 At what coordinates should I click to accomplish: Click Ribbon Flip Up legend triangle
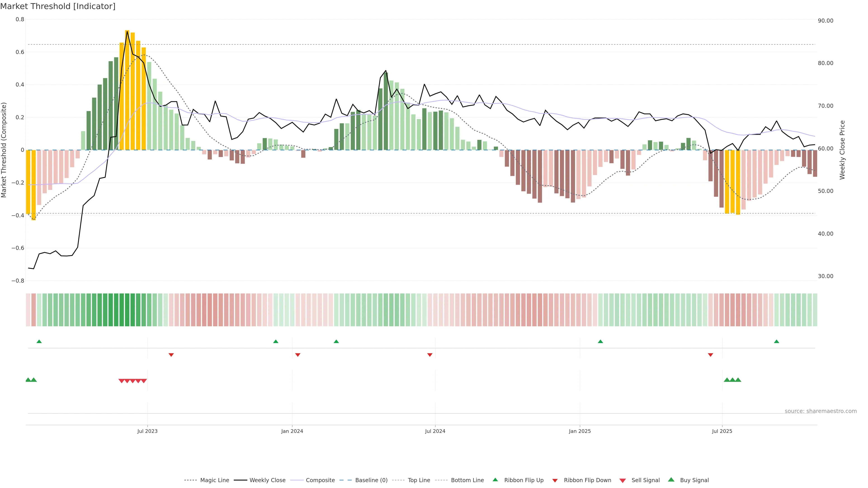coord(495,480)
